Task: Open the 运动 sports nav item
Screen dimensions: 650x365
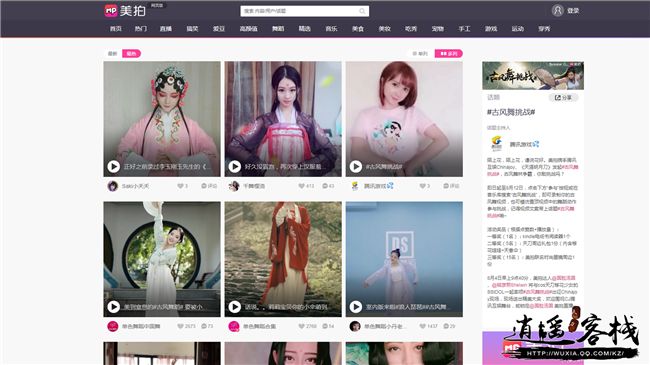Action: coord(517,29)
